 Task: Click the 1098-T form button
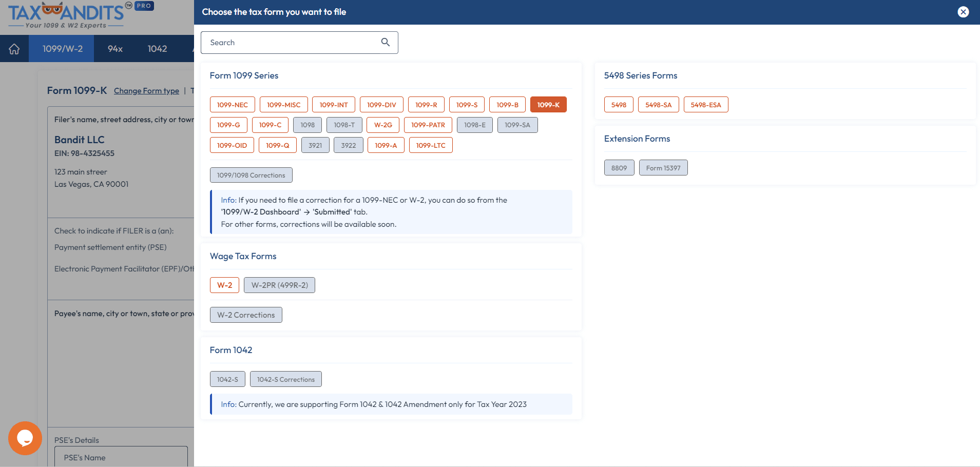pyautogui.click(x=344, y=125)
